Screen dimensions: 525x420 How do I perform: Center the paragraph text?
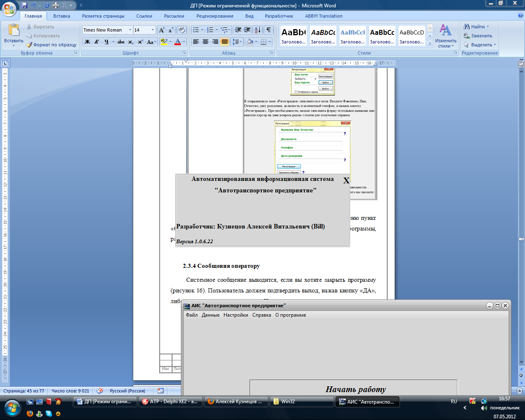point(205,42)
